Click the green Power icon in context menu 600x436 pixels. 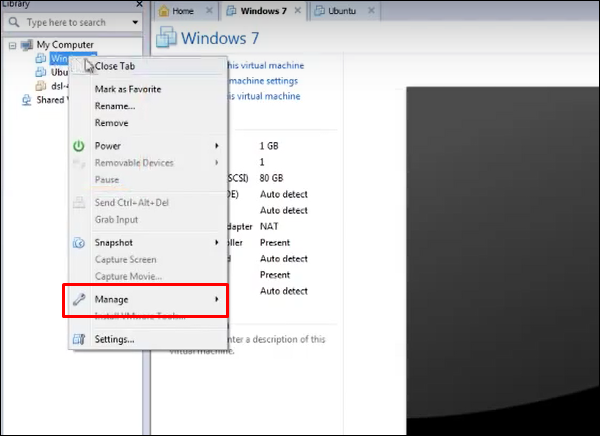point(79,146)
